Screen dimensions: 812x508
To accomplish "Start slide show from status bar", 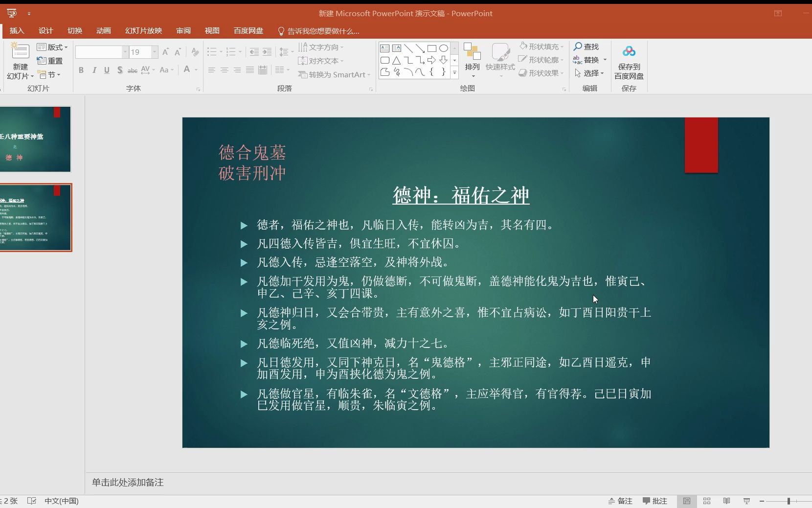I will (x=746, y=501).
